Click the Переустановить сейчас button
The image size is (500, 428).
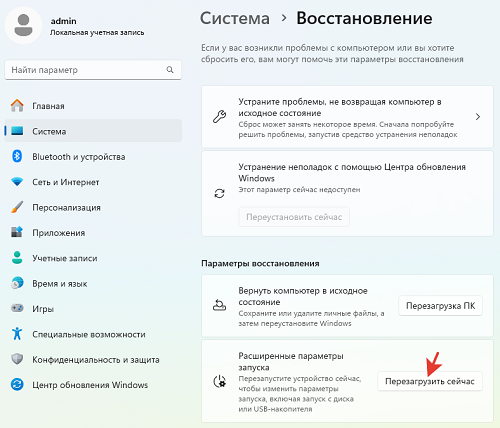click(294, 217)
